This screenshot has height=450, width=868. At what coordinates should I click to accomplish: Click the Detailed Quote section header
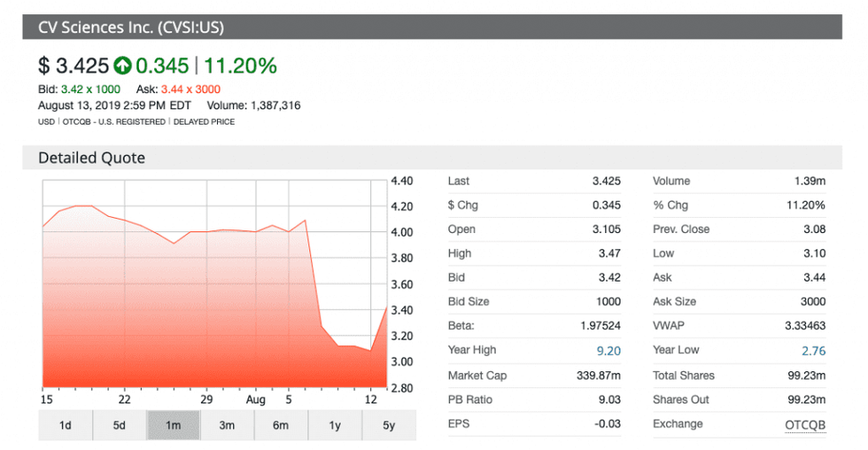click(x=91, y=158)
